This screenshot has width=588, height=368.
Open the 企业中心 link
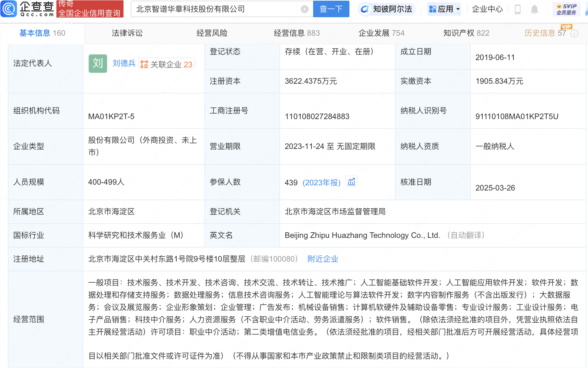click(x=487, y=9)
